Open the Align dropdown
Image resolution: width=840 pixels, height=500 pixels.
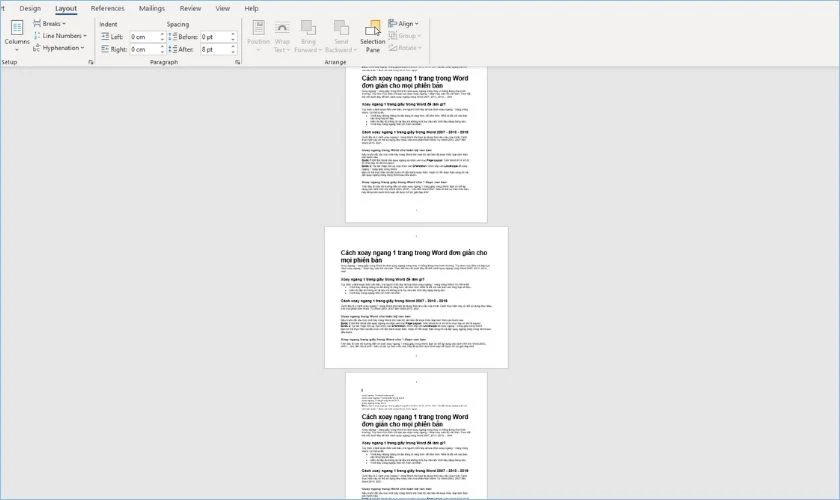[x=403, y=24]
